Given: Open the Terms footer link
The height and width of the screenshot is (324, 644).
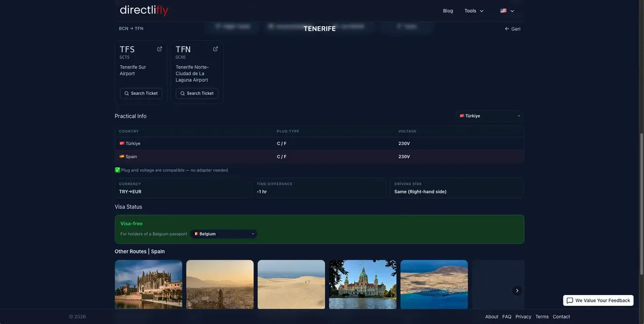Looking at the screenshot, I should point(542,317).
